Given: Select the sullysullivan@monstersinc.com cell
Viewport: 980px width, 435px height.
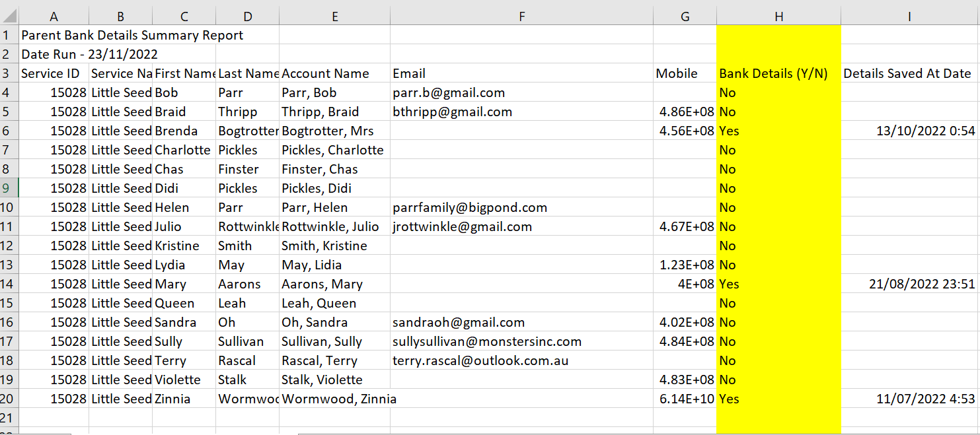Looking at the screenshot, I should coord(487,341).
